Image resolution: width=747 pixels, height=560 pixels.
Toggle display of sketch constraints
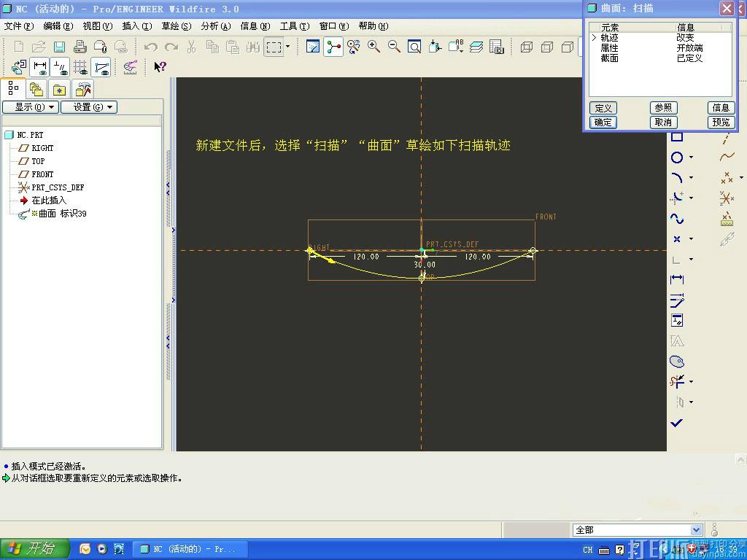(x=60, y=67)
